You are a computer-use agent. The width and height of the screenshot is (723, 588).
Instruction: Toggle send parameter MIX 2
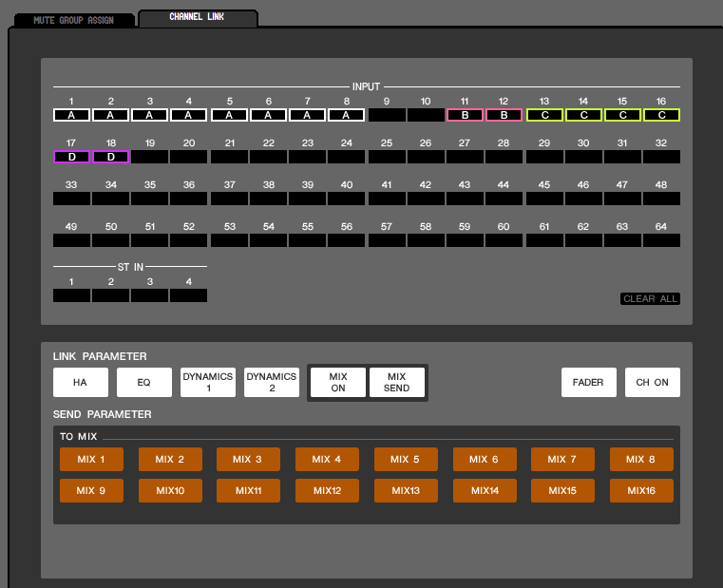point(170,460)
